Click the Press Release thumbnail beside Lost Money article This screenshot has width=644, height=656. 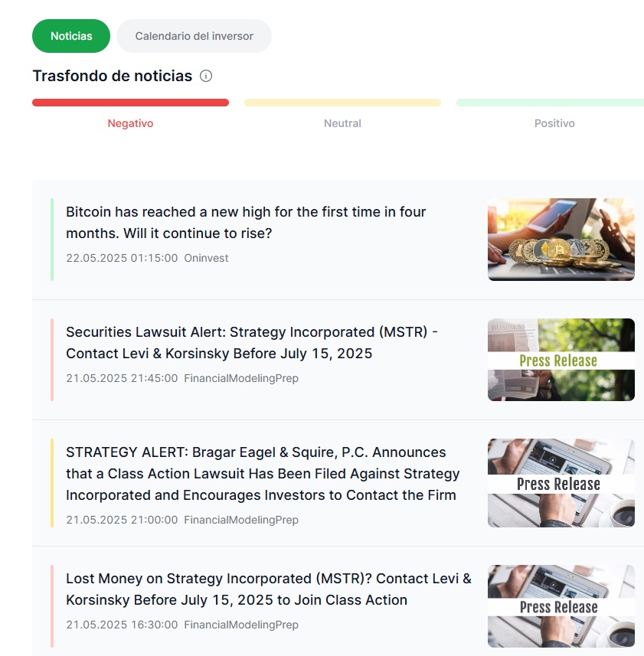pos(561,606)
